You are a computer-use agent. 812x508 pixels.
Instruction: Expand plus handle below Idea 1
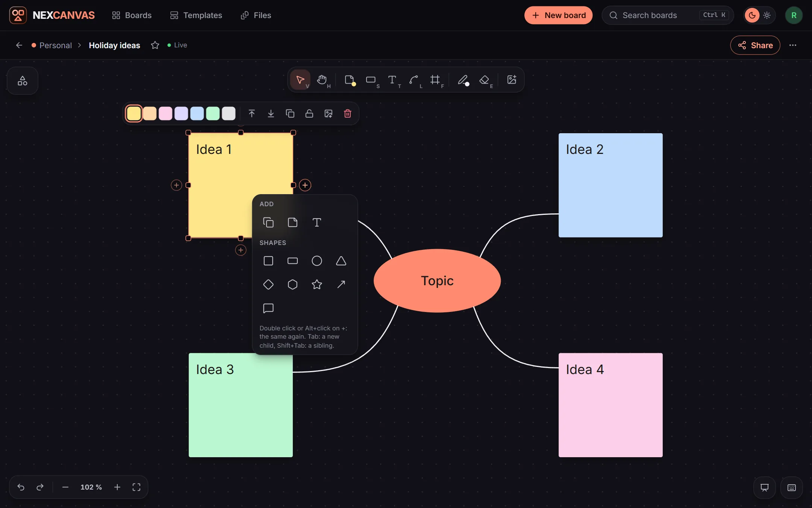[241, 250]
